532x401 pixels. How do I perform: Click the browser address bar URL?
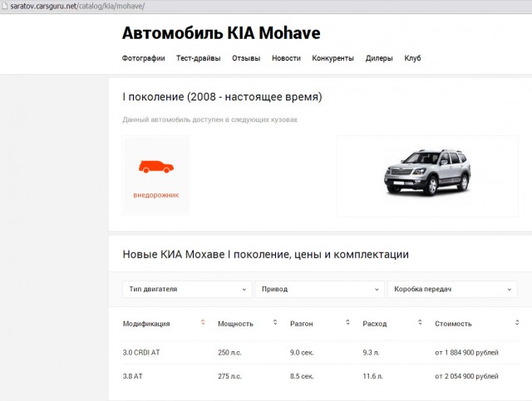tap(77, 6)
